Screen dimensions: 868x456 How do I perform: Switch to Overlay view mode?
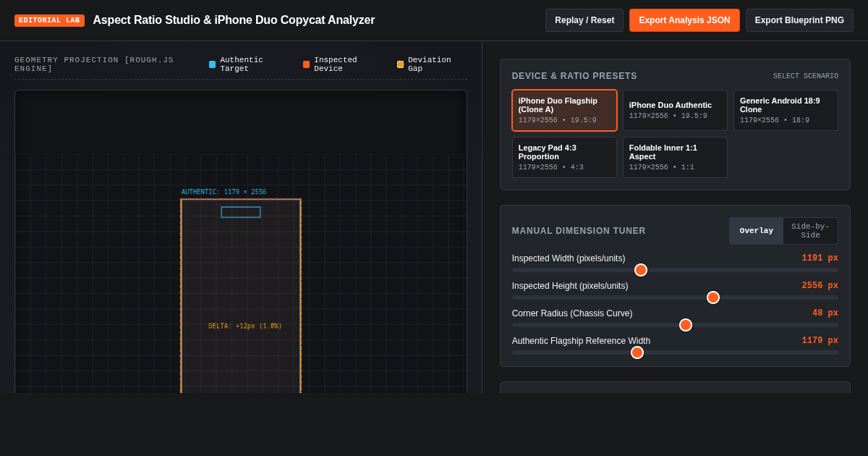(756, 231)
